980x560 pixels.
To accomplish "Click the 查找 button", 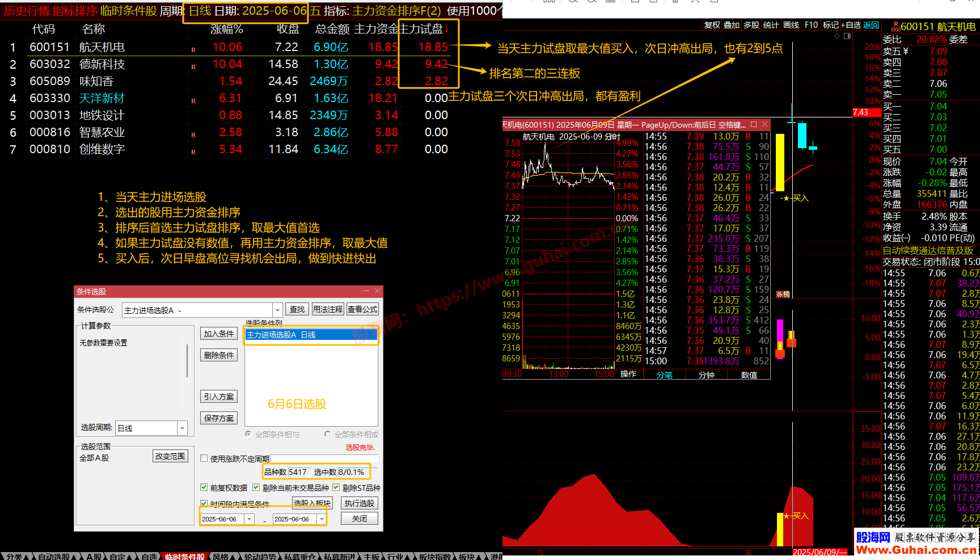I will 297,309.
